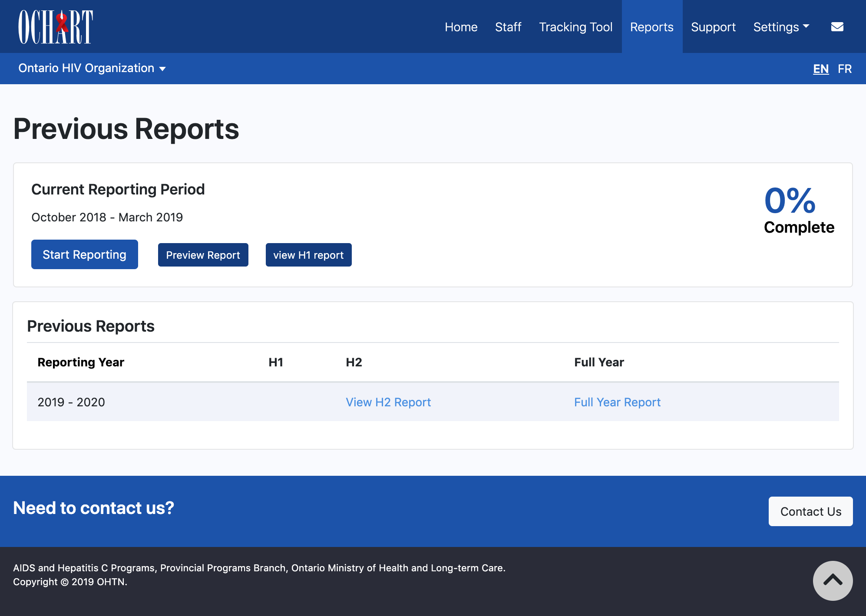Open the Ontario HIV Organization selector
This screenshot has width=866, height=616.
92,68
